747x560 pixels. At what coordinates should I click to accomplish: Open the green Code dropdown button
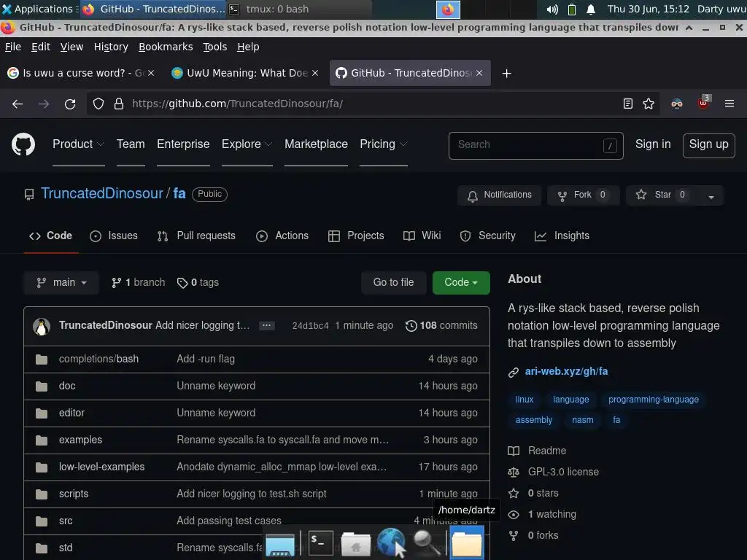click(x=461, y=283)
